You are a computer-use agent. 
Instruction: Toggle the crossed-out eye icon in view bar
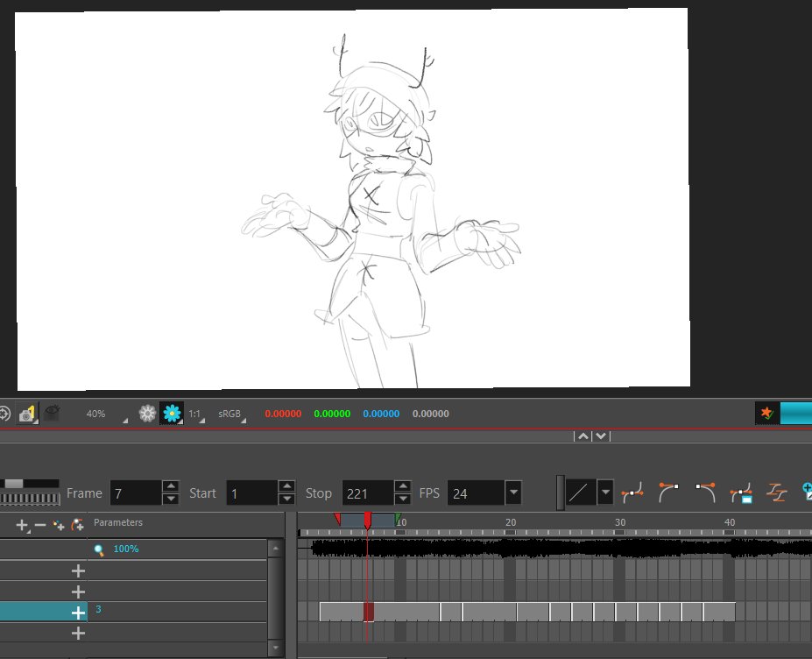[53, 413]
